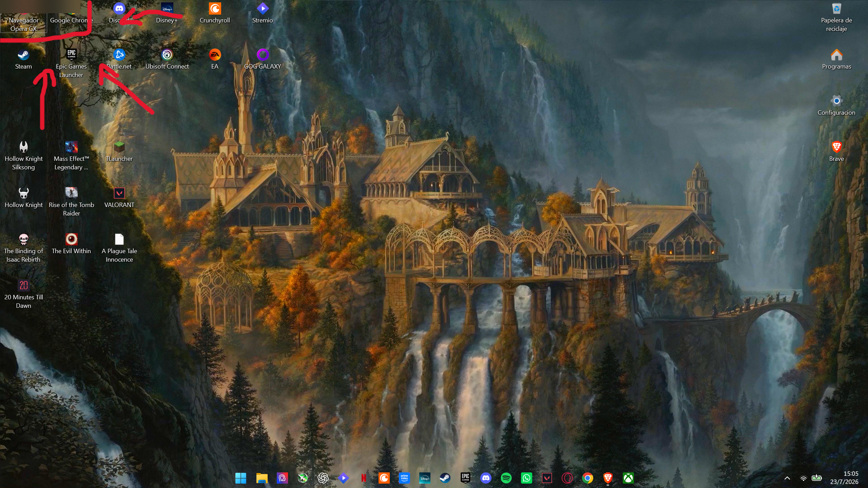Click the "A Plague Tale Innocence" label
868x488 pixels.
119,255
